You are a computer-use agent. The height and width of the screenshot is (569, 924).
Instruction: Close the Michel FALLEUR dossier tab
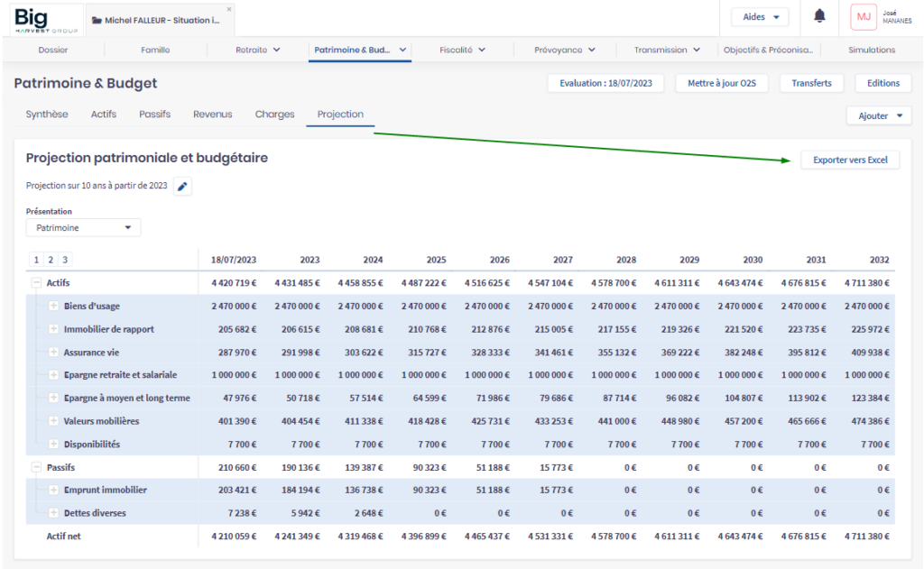pos(229,9)
